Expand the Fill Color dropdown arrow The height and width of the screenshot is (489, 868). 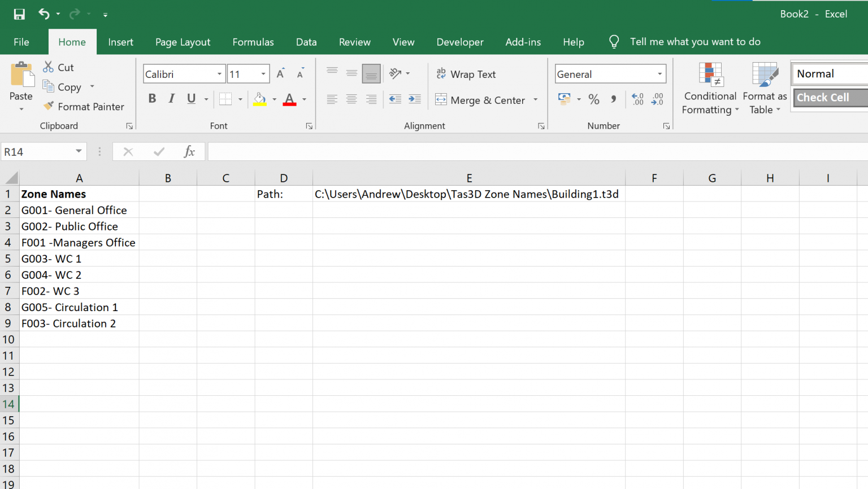[274, 99]
